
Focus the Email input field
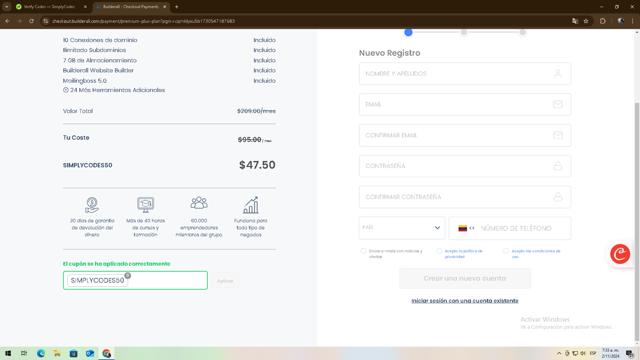465,104
